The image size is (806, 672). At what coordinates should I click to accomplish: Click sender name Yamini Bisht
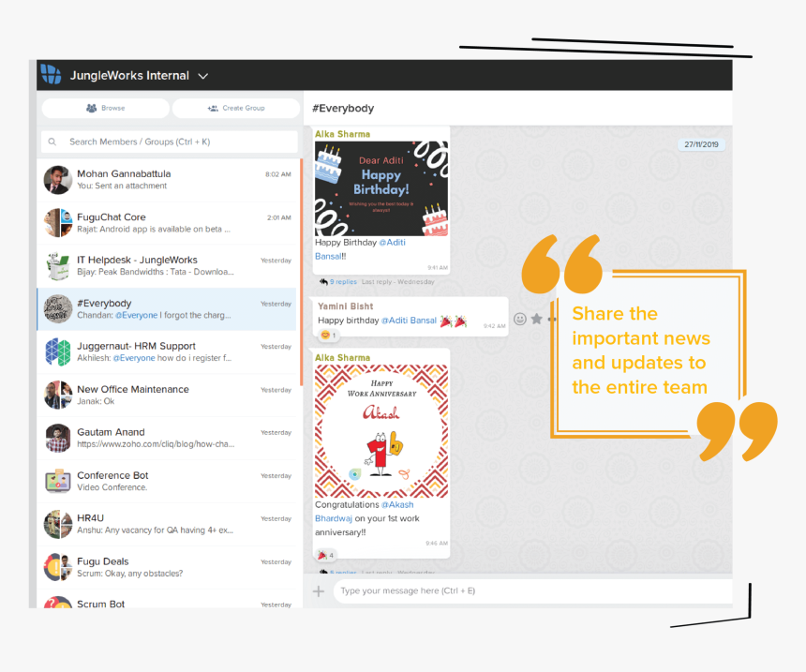tap(346, 306)
